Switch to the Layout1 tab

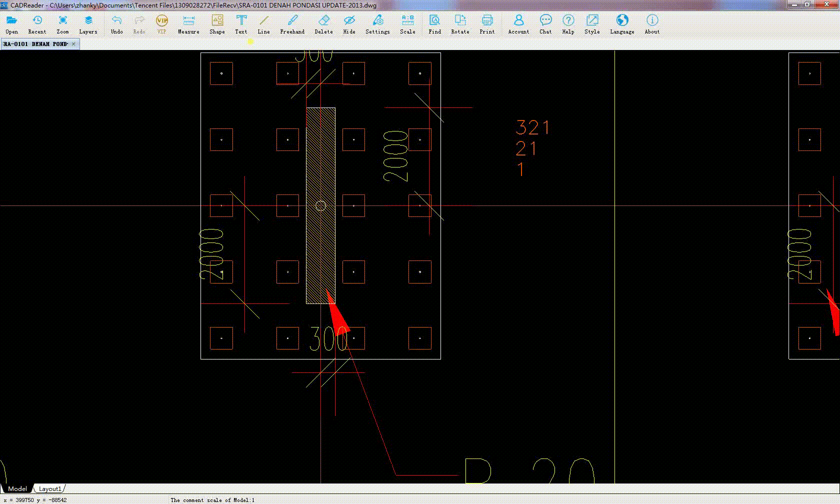(x=50, y=488)
